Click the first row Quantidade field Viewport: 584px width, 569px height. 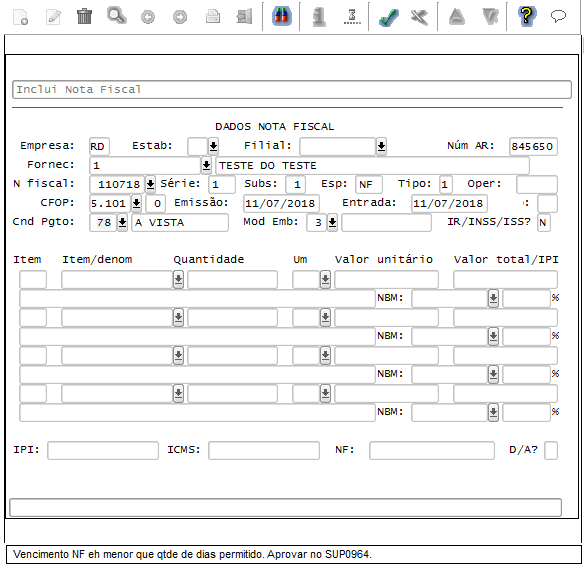point(233,280)
